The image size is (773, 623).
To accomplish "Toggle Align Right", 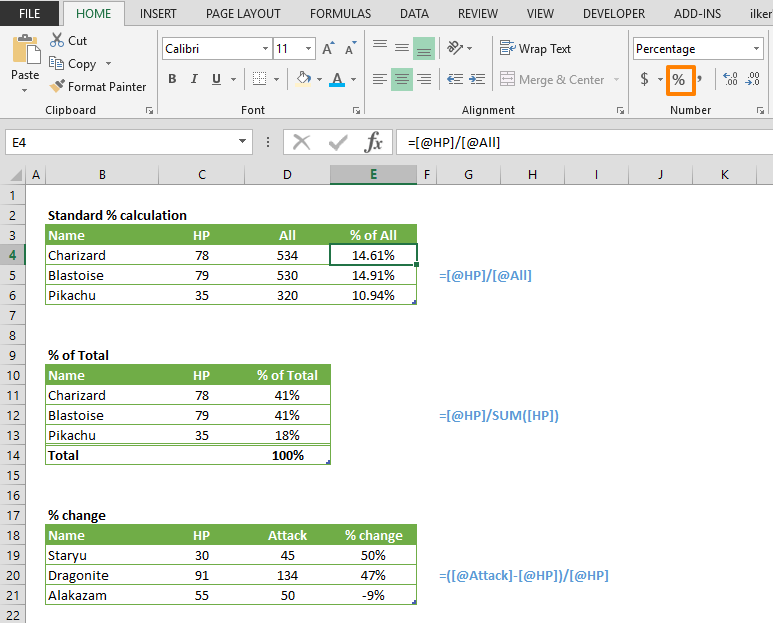I will pos(423,79).
